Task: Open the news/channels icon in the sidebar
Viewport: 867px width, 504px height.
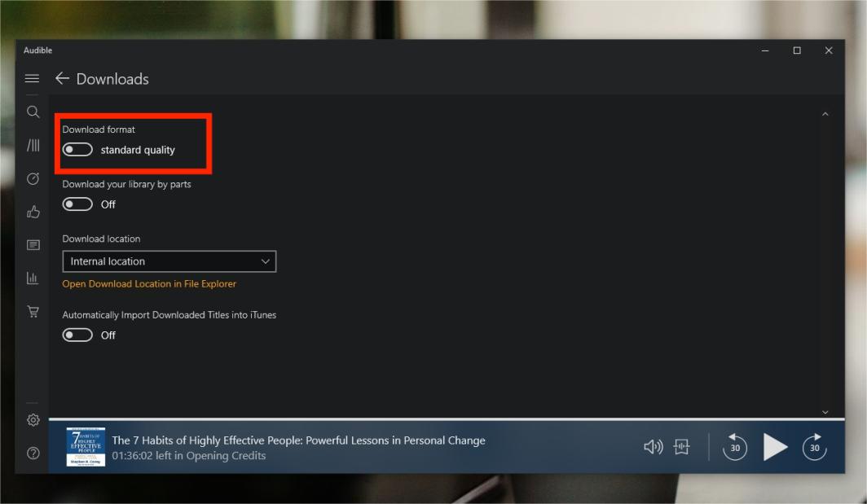Action: [x=33, y=245]
